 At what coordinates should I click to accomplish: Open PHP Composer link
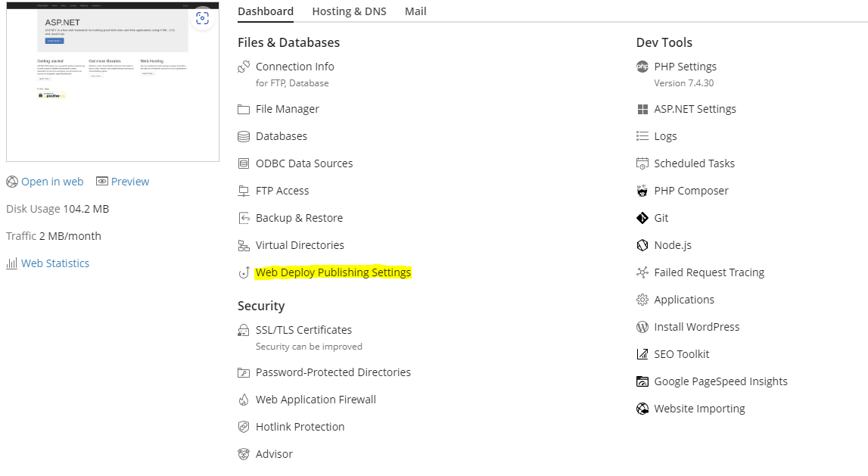691,191
